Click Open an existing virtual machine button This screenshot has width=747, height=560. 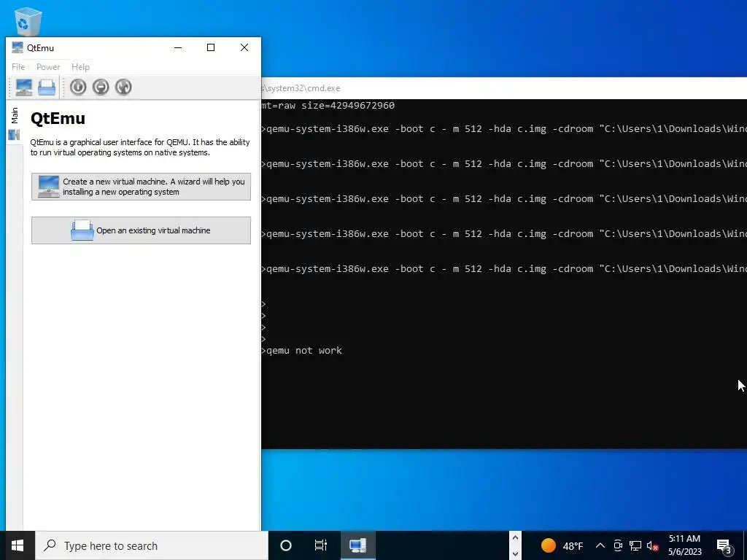141,230
